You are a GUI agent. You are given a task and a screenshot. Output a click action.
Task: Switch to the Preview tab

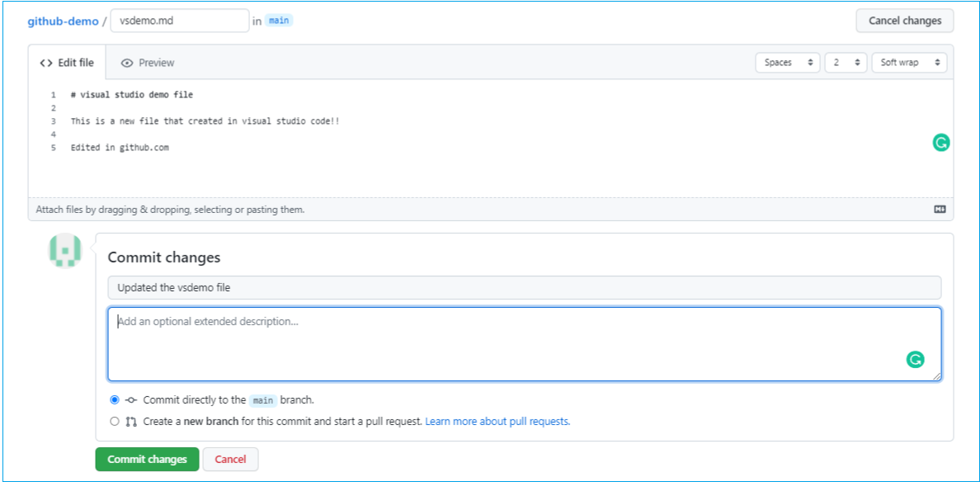[148, 63]
